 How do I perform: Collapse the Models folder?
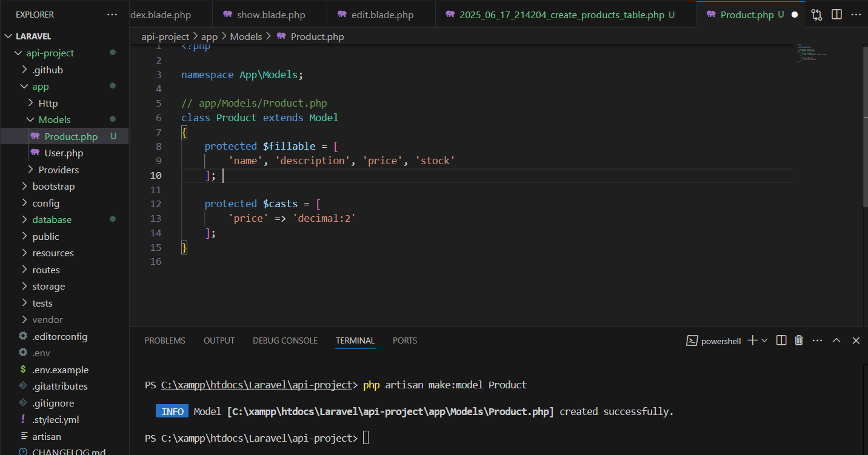(55, 120)
